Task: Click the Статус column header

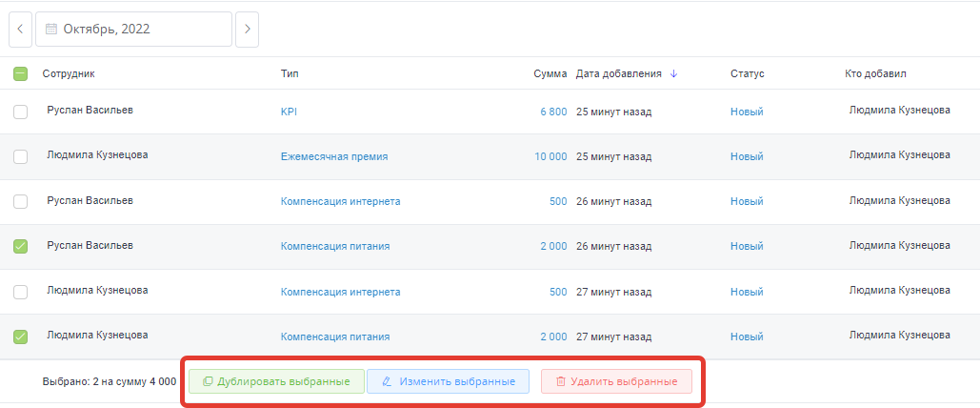Action: pyautogui.click(x=748, y=73)
